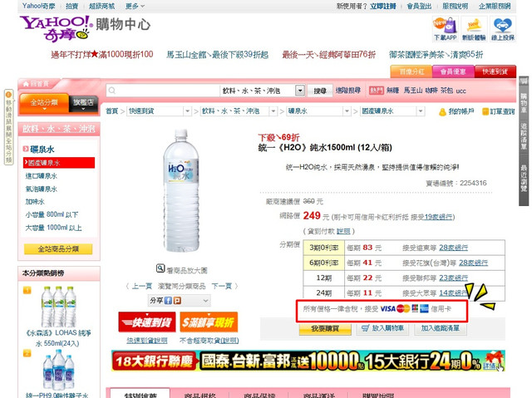Screen dimensions: 532x398
Task: Select 小容量 800ml 以下 category
Action: [52, 214]
